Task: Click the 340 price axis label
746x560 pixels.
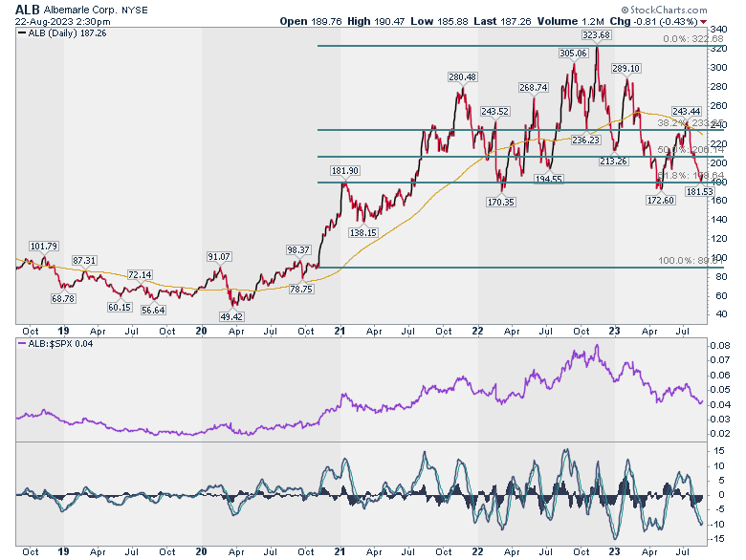Action: pyautogui.click(x=717, y=29)
